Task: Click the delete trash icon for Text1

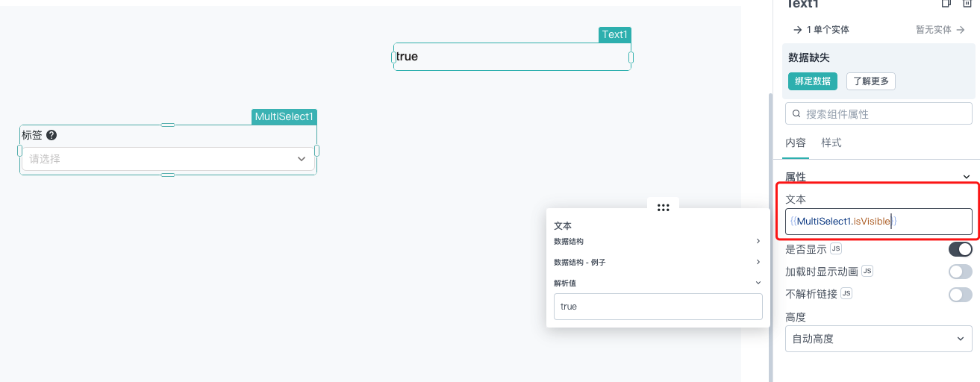Action: pos(966,4)
